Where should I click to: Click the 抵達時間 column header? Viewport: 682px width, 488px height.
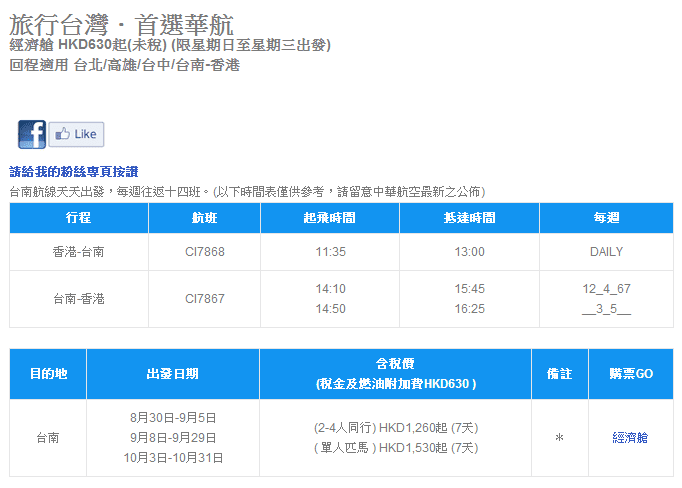tap(469, 218)
